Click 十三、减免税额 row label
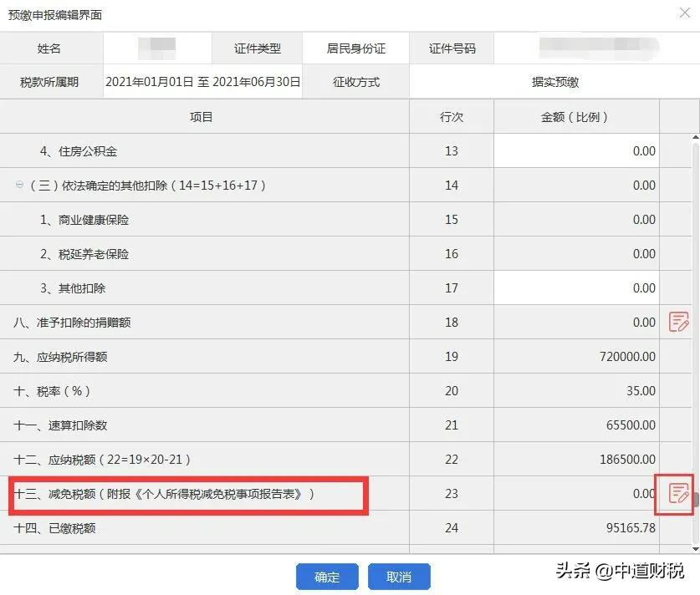 (164, 494)
